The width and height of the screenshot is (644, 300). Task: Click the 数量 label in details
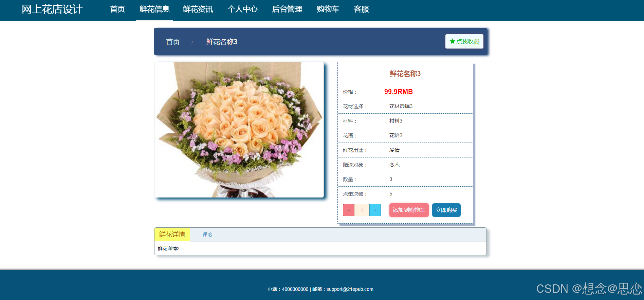(350, 180)
